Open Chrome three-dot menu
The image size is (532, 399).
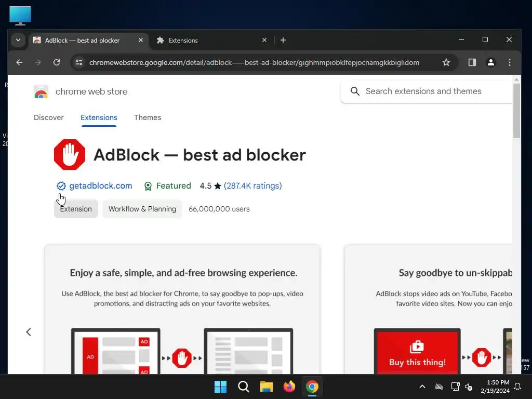pyautogui.click(x=509, y=62)
